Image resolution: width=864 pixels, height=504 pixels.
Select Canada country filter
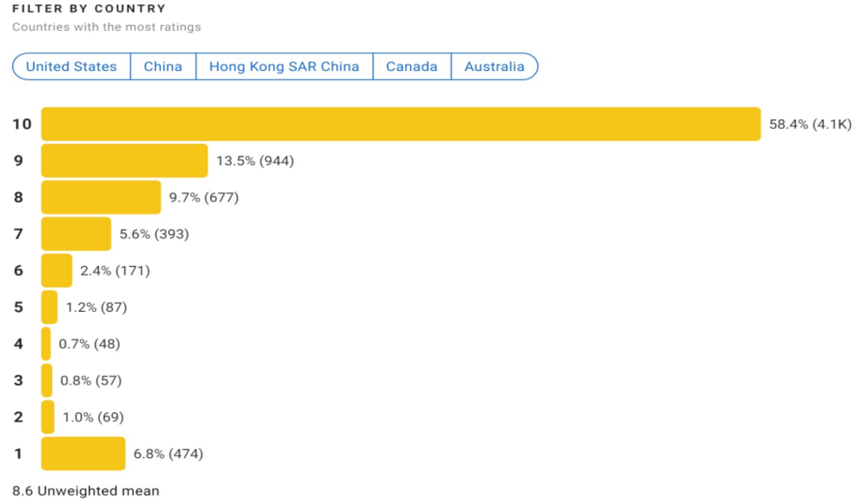(411, 67)
